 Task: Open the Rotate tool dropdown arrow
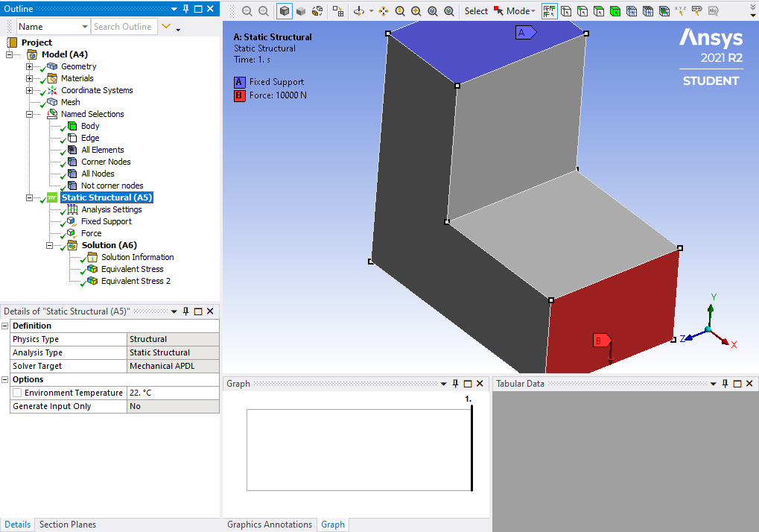(x=371, y=11)
